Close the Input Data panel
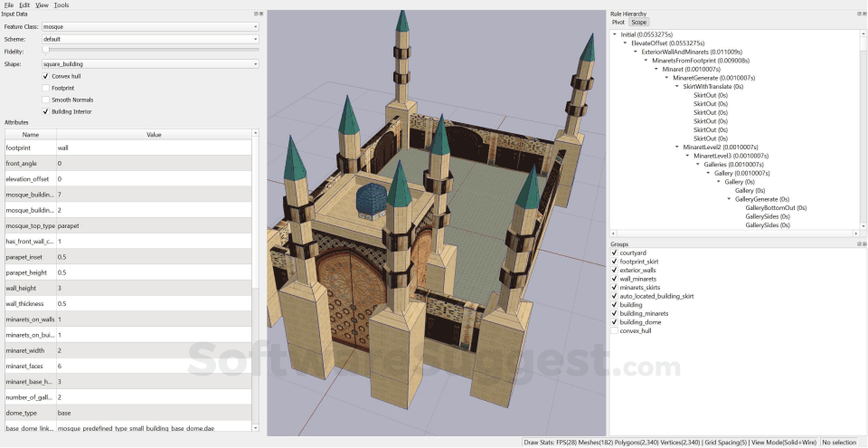Image resolution: width=868 pixels, height=448 pixels. tap(261, 14)
